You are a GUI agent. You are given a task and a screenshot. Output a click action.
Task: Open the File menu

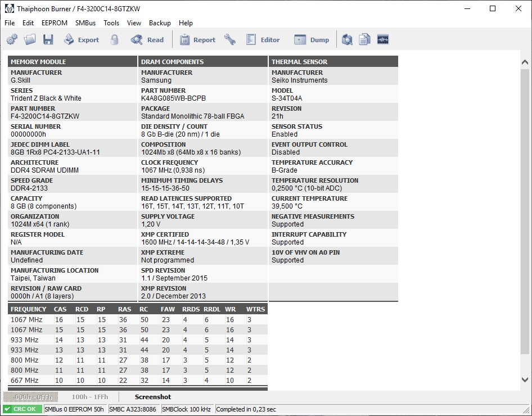coord(10,23)
